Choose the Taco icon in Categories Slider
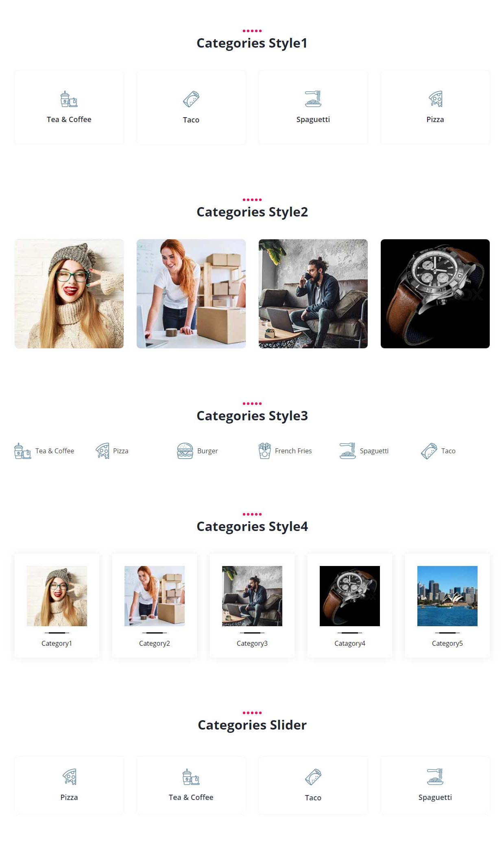This screenshot has width=504, height=850. tap(313, 777)
